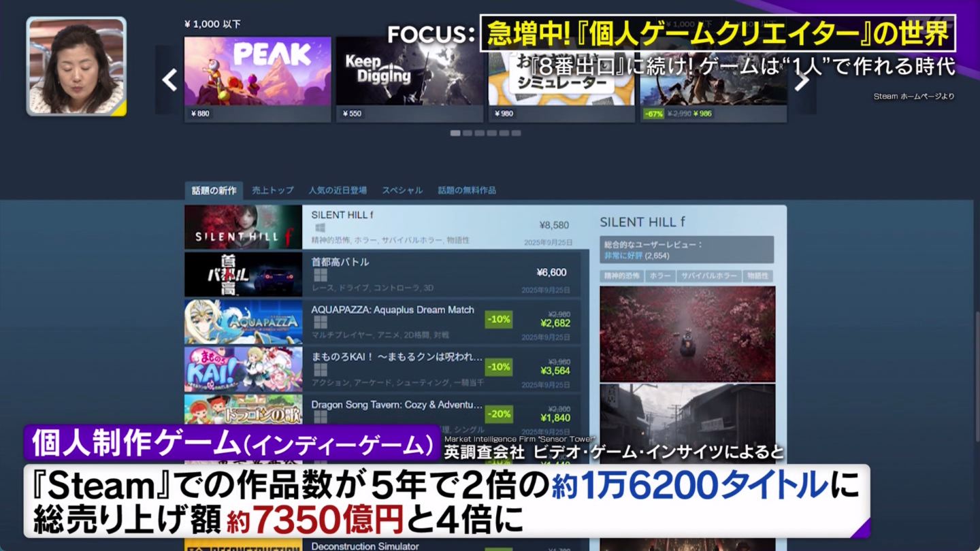This screenshot has height=551, width=980.
Task: Open the Keep Digging game capsule
Action: click(409, 71)
